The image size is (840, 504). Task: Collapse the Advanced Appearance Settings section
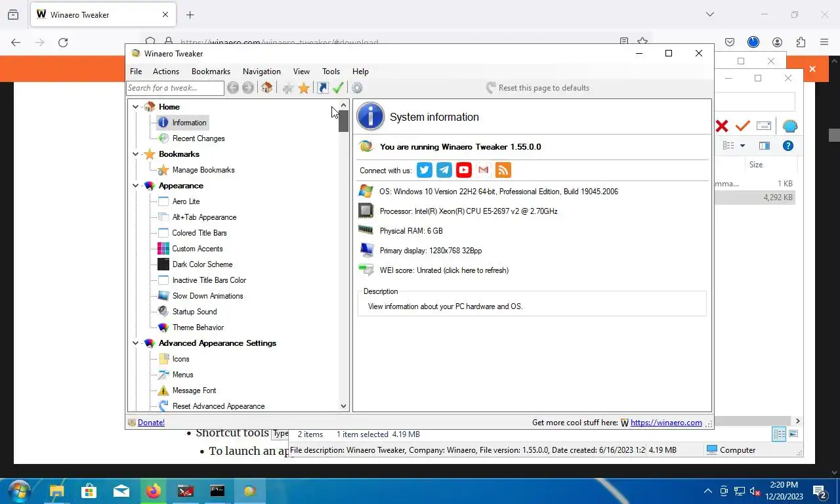136,343
